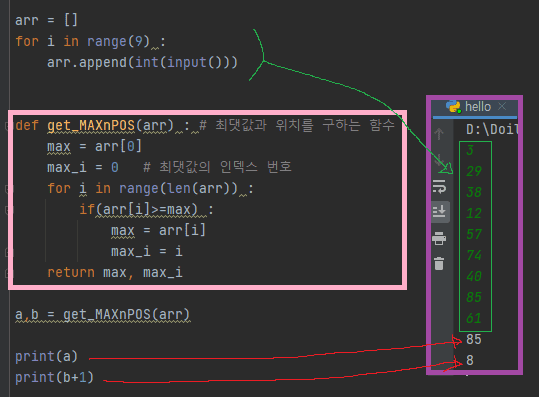Image resolution: width=539 pixels, height=397 pixels.
Task: Click the fold end marker at return line
Action: [8, 273]
